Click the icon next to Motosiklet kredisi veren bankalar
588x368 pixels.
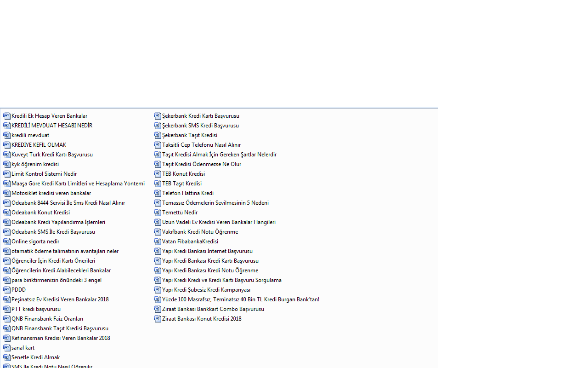[7, 193]
